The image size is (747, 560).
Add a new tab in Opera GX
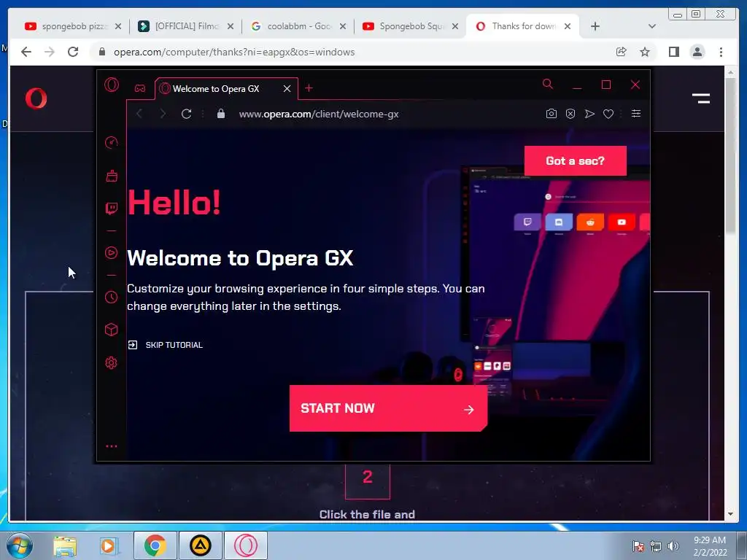(x=309, y=88)
